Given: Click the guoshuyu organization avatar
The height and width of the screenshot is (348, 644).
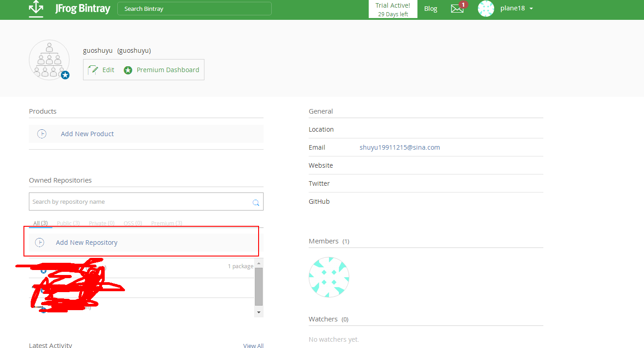Looking at the screenshot, I should tap(49, 60).
